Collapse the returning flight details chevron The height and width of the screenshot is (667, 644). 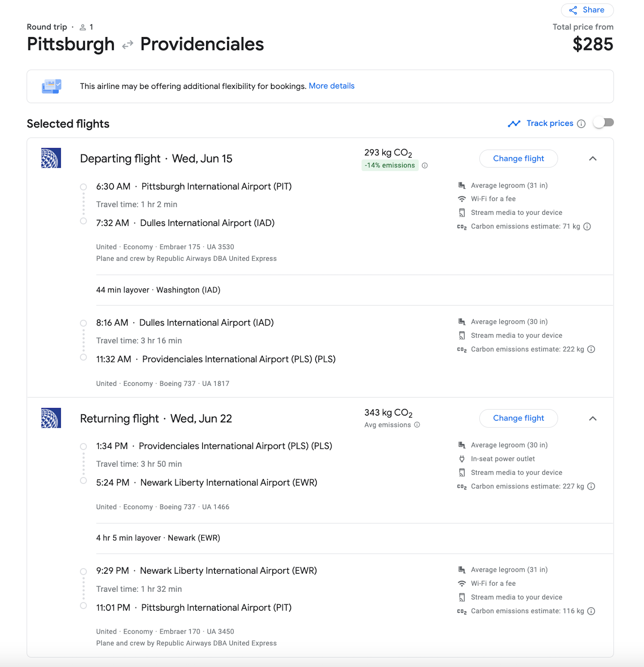(x=593, y=418)
